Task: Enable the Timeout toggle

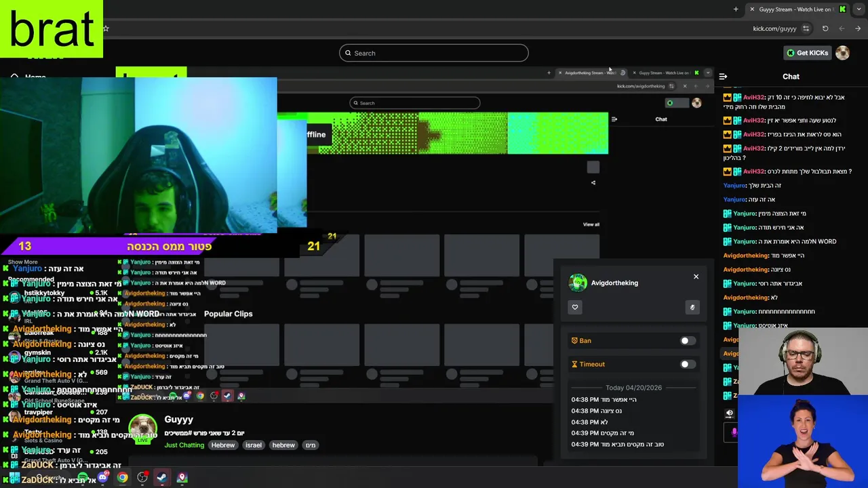Action: coord(688,365)
